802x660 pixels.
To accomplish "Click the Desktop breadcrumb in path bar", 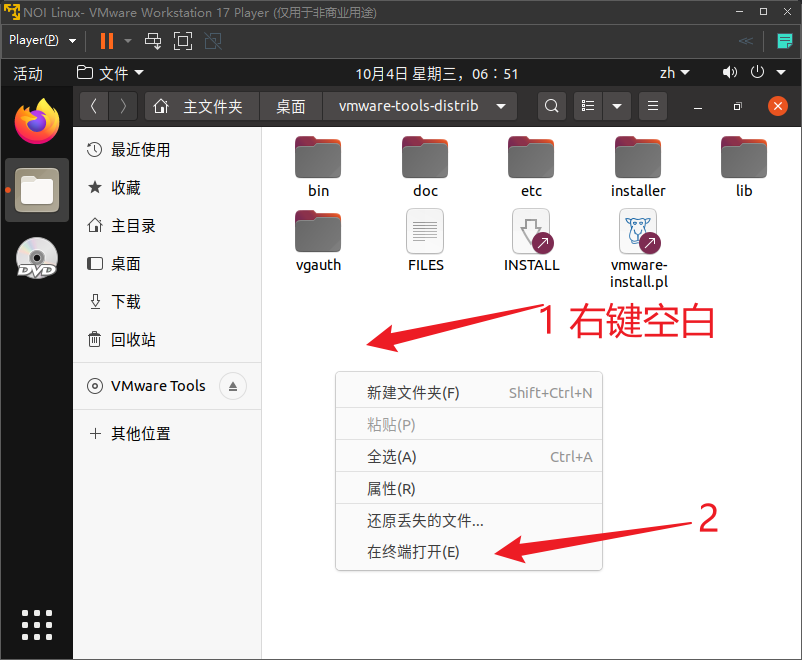I will point(291,106).
